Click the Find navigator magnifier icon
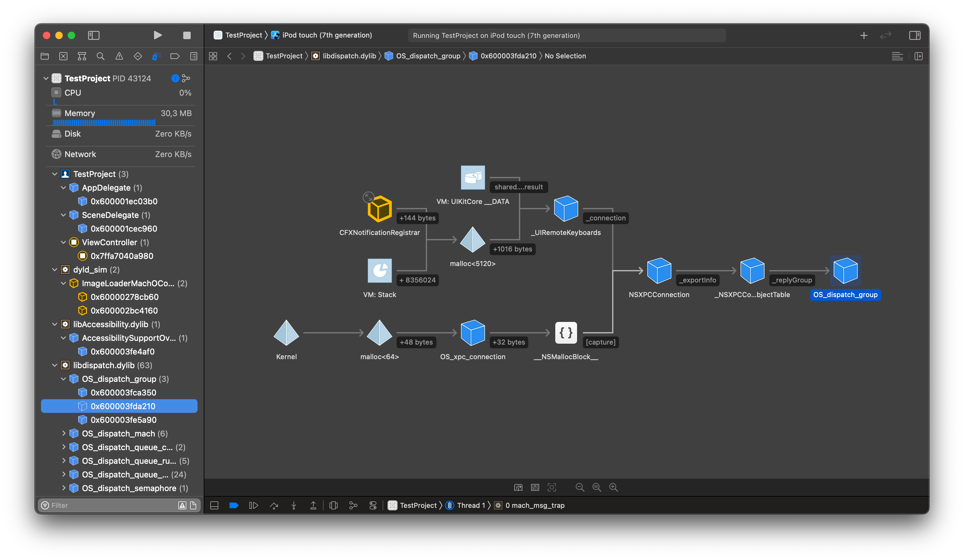The height and width of the screenshot is (560, 964). coord(101,56)
